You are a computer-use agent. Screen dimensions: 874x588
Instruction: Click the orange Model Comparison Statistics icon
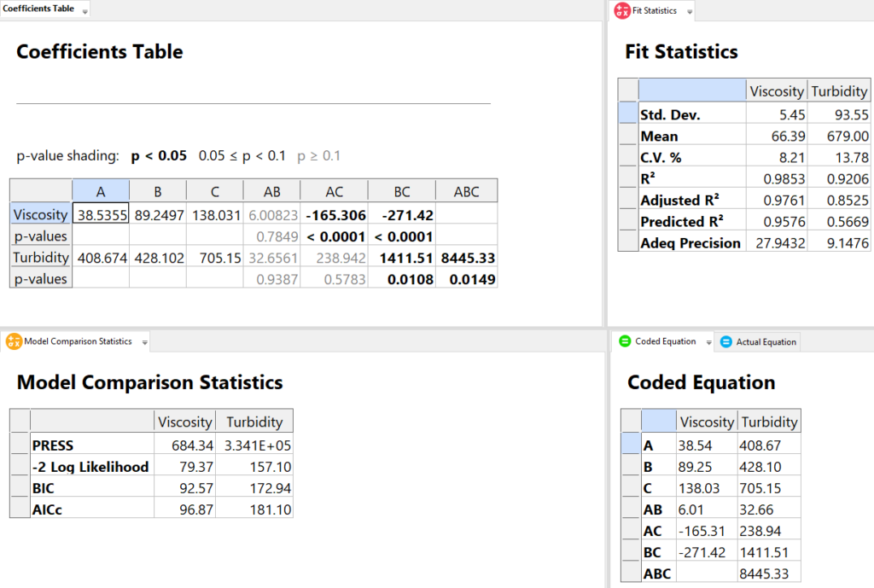[14, 341]
